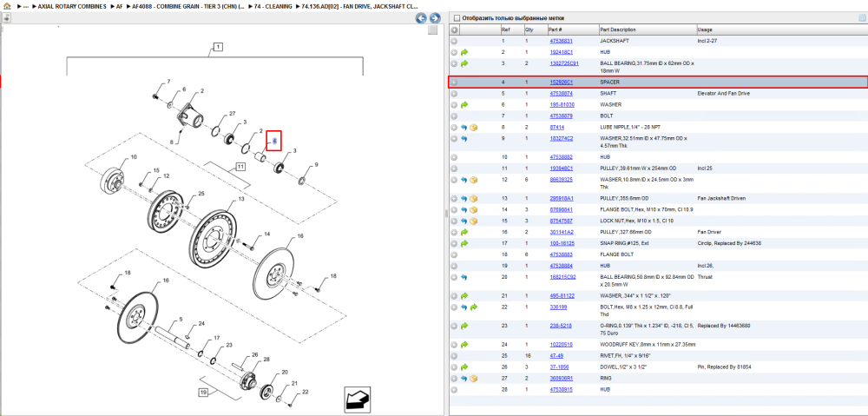The image size is (868, 416).
Task: Click the box icon on row 12 WASHER
Action: point(474,180)
